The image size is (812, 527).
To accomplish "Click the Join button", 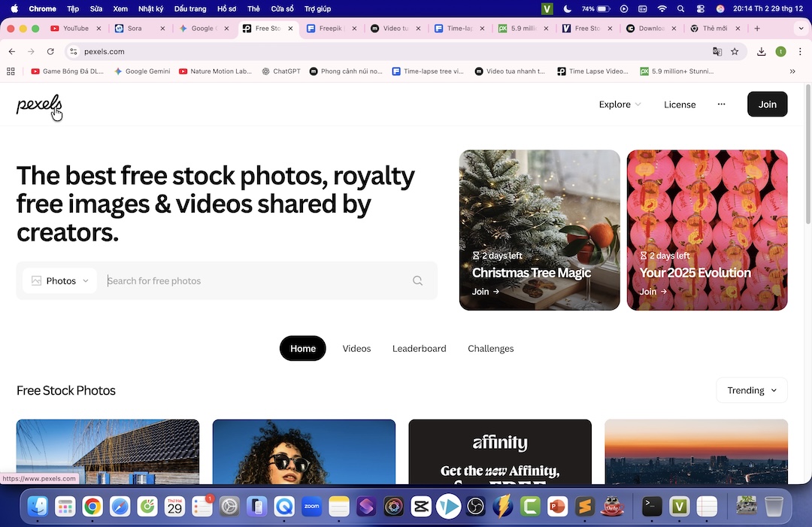I will [x=767, y=104].
